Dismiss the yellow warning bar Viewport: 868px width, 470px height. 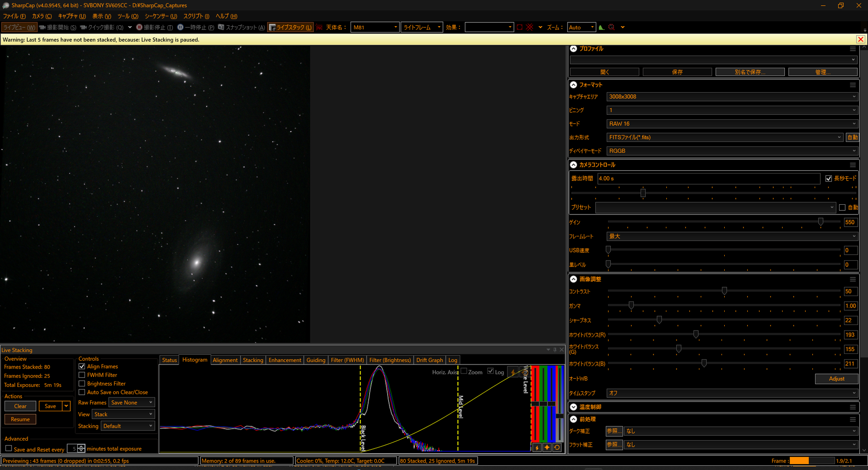861,39
